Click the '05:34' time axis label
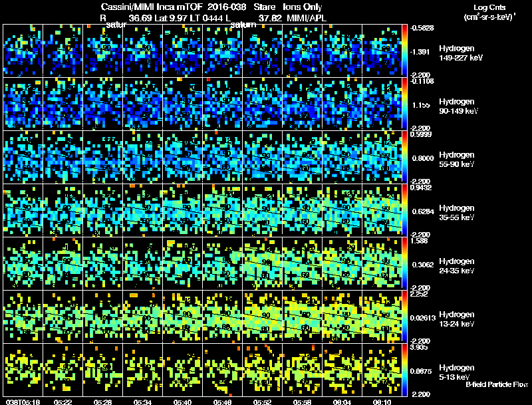Viewport: 532px width, 405px height. pos(142,402)
